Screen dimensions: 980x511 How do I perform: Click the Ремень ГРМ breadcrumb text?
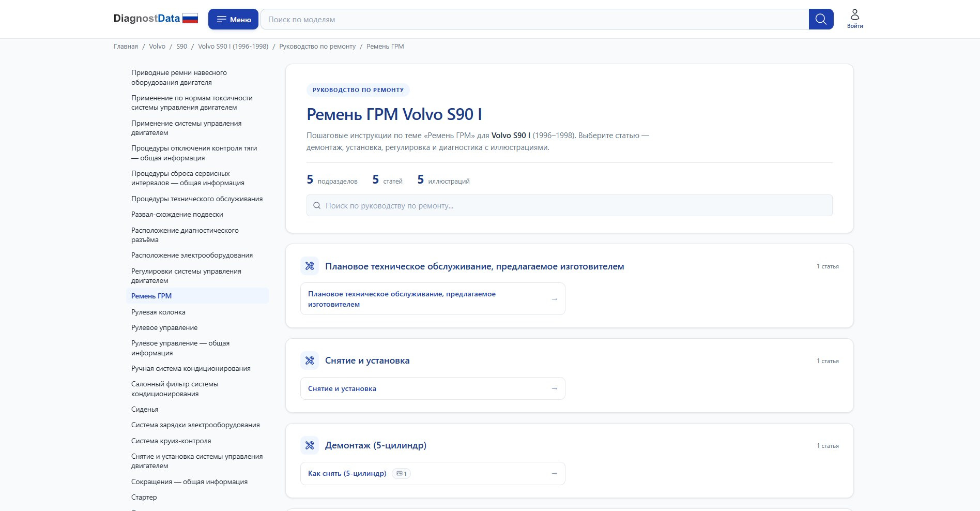[x=385, y=47]
